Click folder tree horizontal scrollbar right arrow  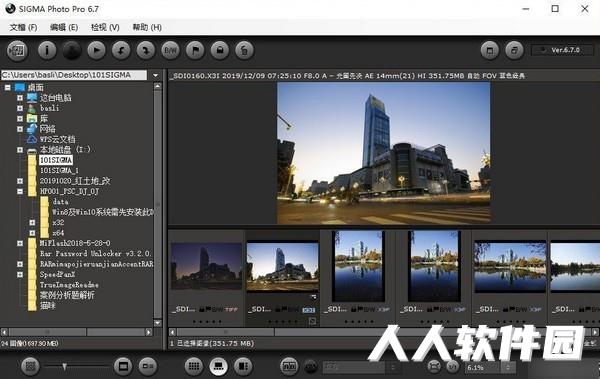pos(149,332)
